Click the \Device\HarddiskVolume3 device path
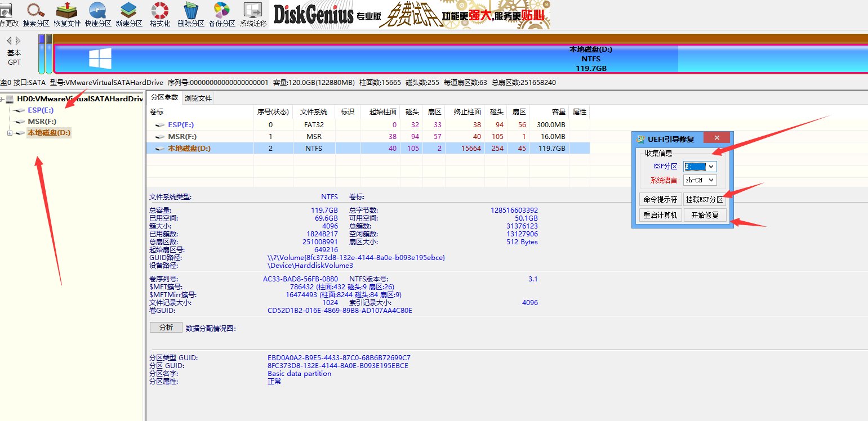868x421 pixels. (x=310, y=266)
